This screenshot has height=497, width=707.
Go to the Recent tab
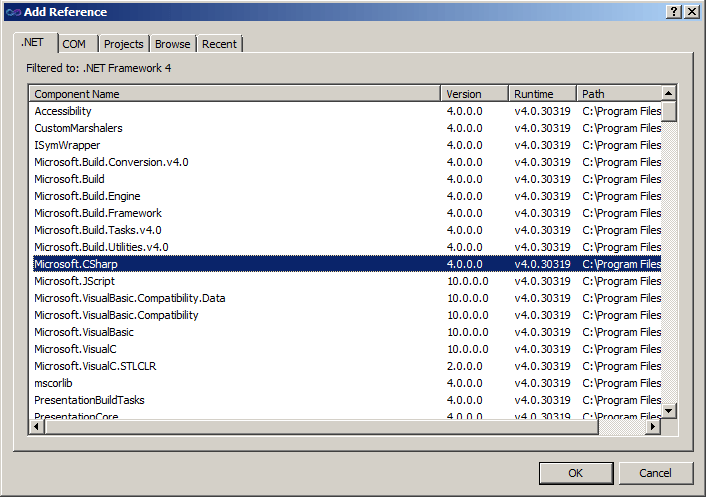coord(219,44)
